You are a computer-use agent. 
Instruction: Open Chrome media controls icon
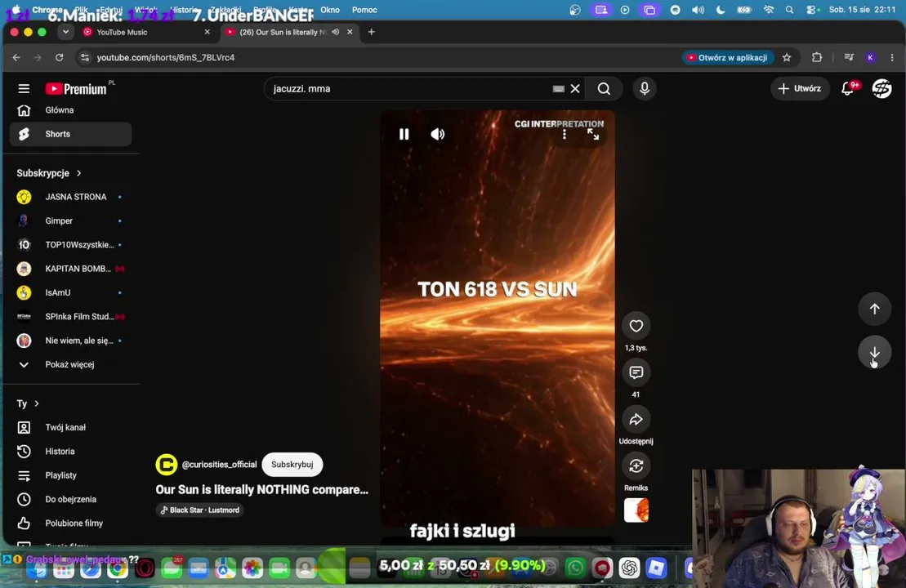[849, 58]
